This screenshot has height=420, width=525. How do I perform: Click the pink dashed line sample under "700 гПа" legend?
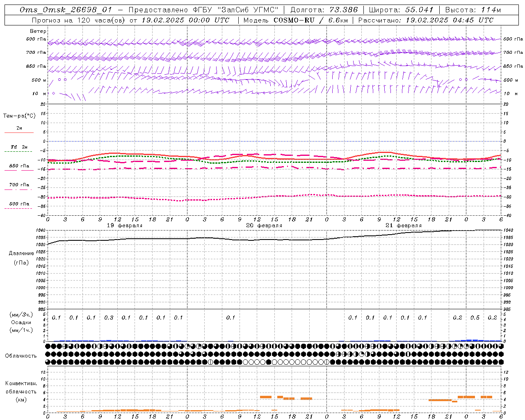18,189
